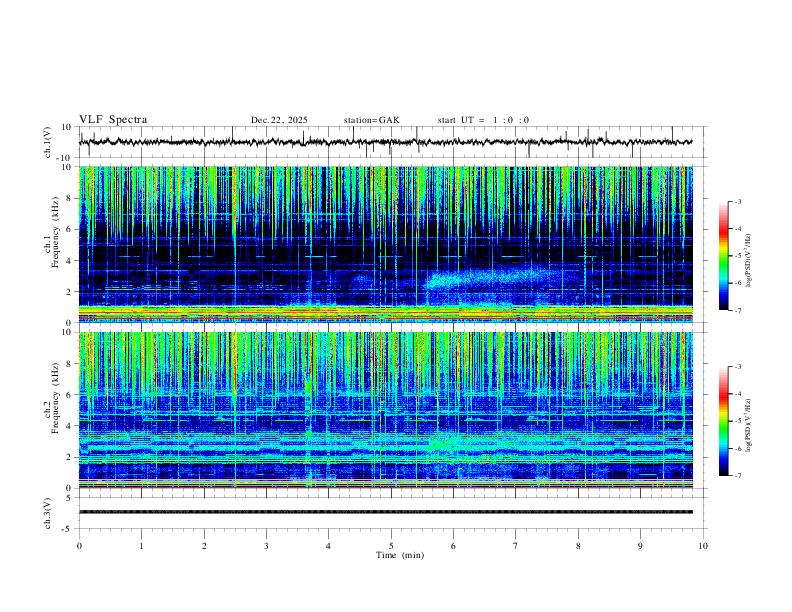This screenshot has width=792, height=612.
Task: Click the "-5" tick on ch.2 colorbar
Action: 737,421
